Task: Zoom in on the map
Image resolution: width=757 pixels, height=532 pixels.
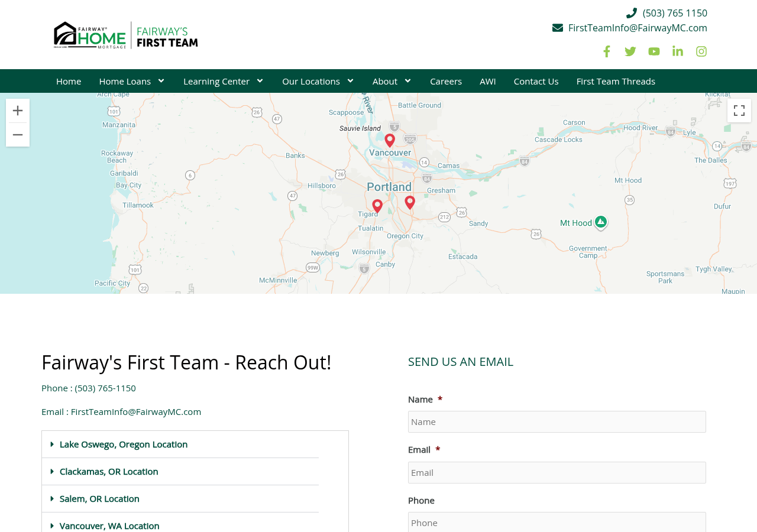Action: (18, 111)
